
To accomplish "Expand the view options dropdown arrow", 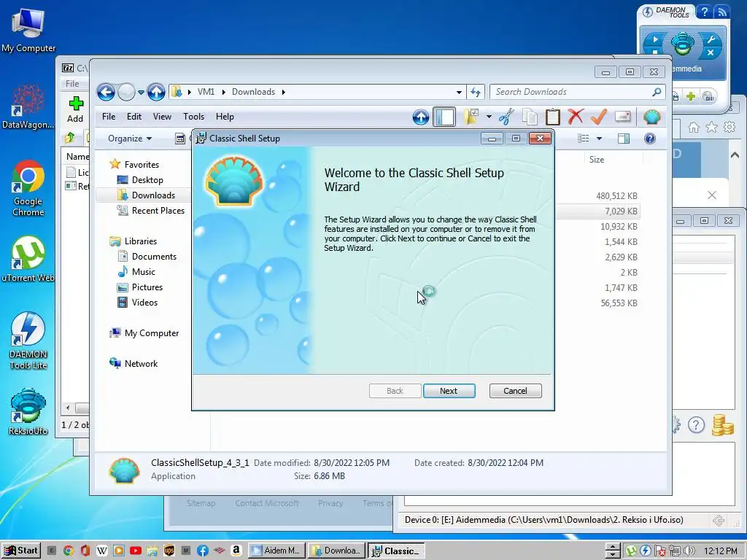I will point(600,139).
